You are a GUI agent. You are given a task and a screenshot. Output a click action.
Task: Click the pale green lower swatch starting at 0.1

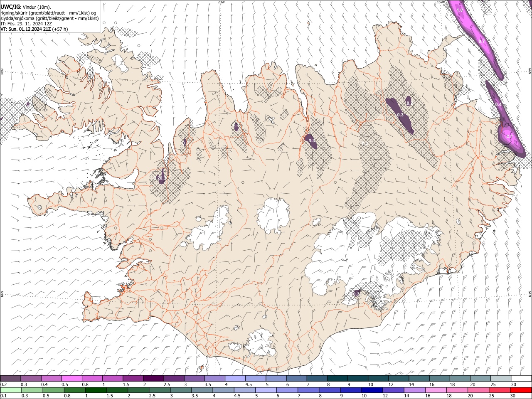(x=11, y=390)
